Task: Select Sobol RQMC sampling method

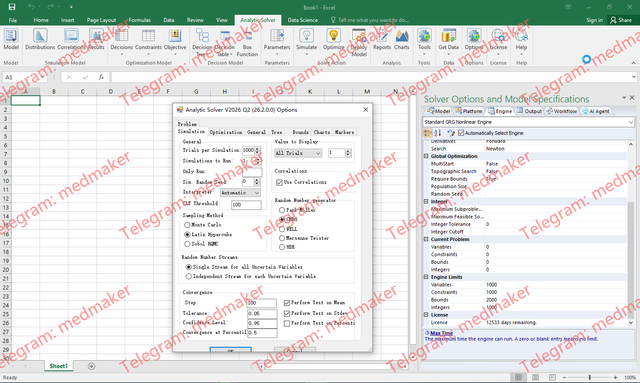Action: pyautogui.click(x=187, y=244)
